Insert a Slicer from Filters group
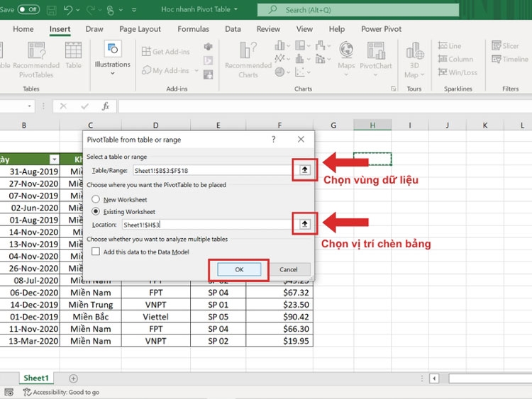The height and width of the screenshot is (399, 532). point(505,45)
